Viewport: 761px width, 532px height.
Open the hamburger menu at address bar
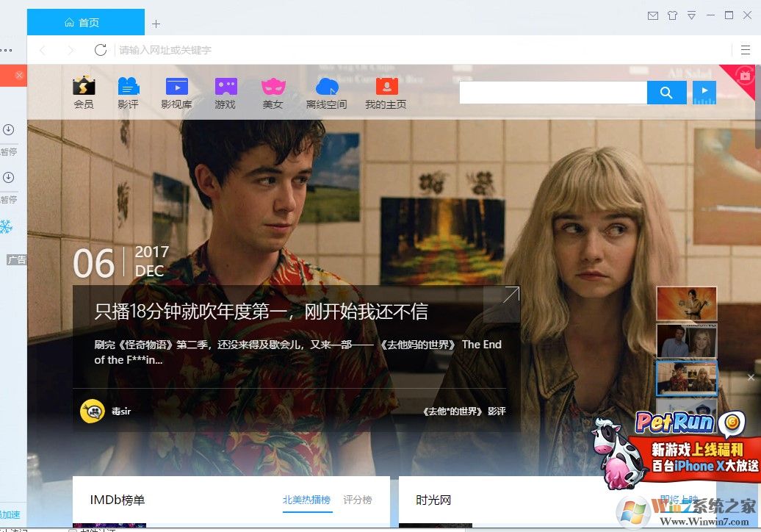[x=746, y=49]
